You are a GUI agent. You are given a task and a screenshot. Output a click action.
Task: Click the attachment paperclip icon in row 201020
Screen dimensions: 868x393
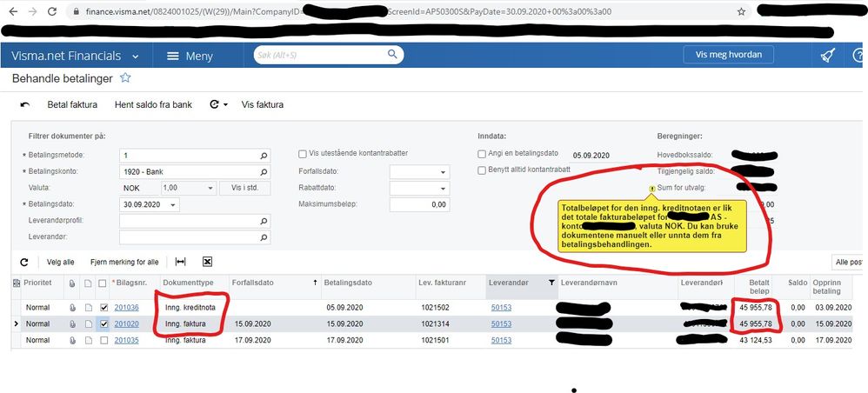(x=72, y=323)
